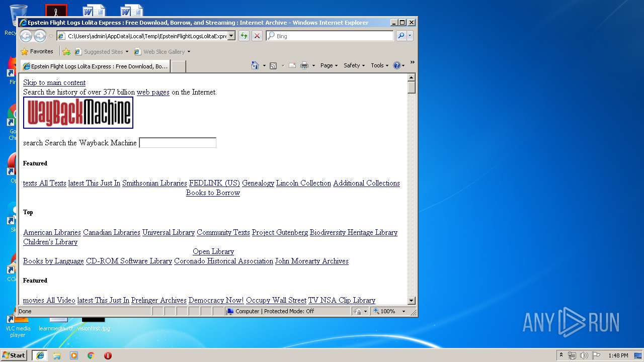The image size is (644, 362).
Task: Click Action Center flag tray icon
Action: tap(596, 355)
